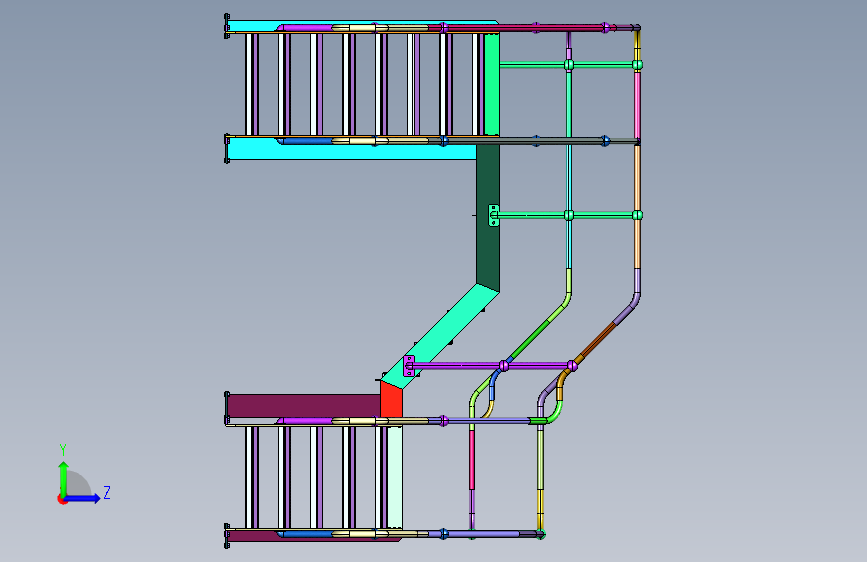Viewport: 867px width, 562px height.
Task: Select the yellow vertical post segment at bottom
Action: [x=541, y=510]
